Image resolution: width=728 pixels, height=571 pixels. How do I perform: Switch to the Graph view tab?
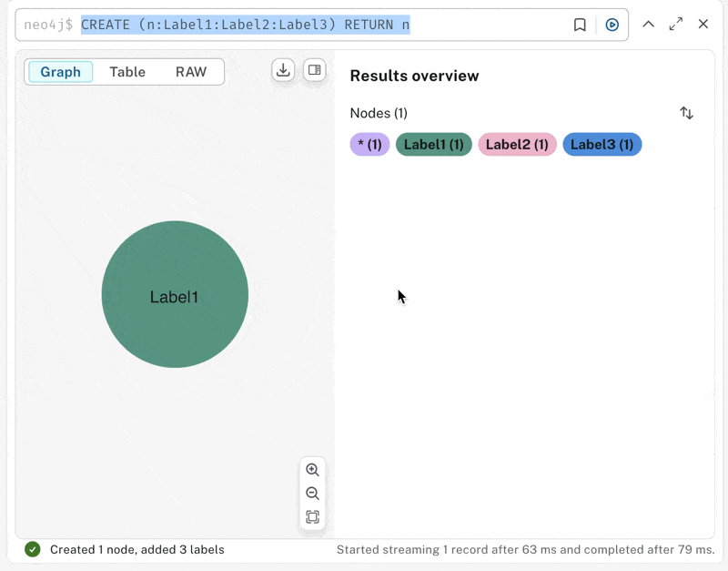60,72
